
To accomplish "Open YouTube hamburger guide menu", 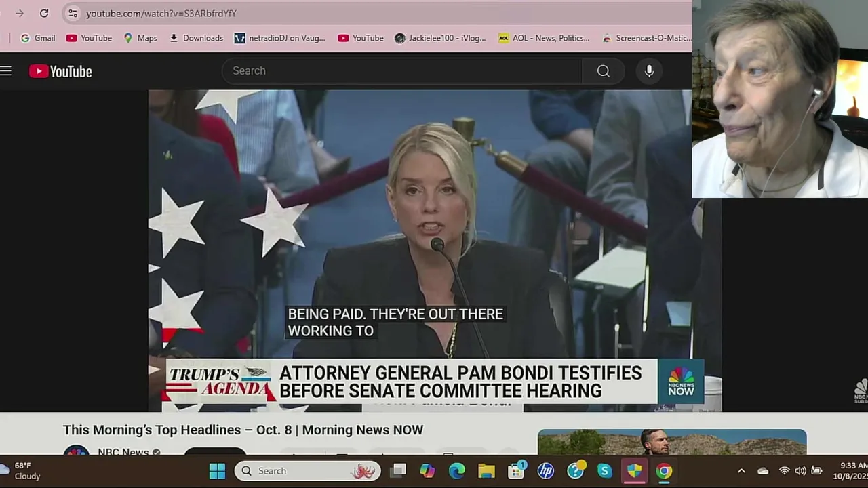I will click(x=6, y=70).
